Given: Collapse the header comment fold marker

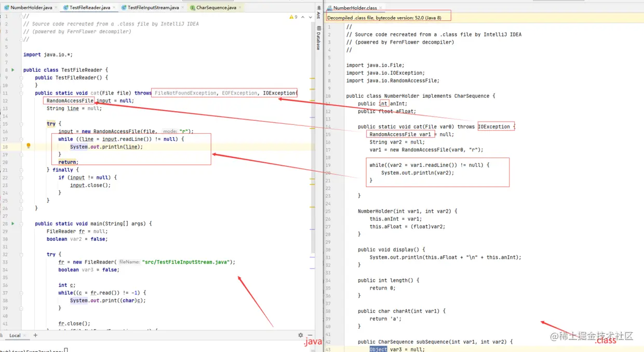Looking at the screenshot, I should [21, 17].
